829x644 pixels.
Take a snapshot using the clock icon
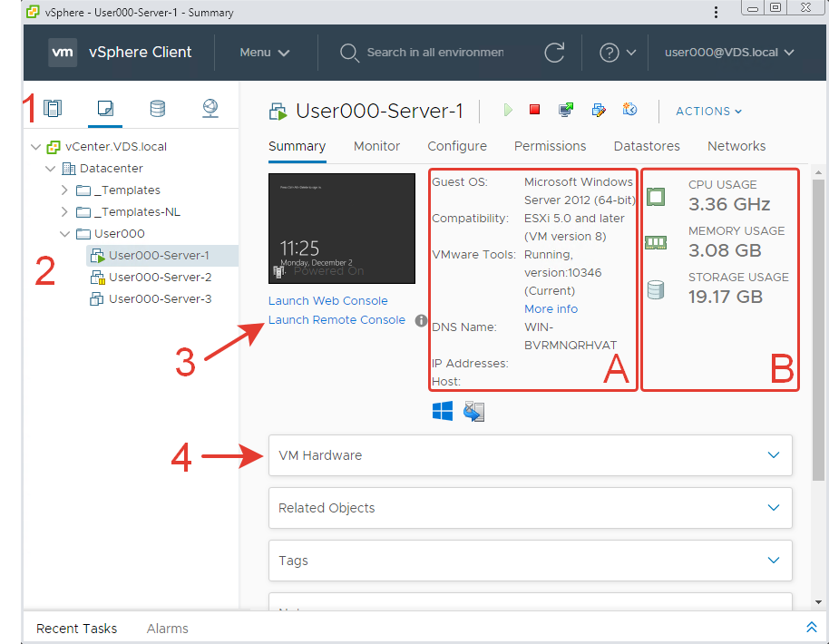[x=629, y=110]
